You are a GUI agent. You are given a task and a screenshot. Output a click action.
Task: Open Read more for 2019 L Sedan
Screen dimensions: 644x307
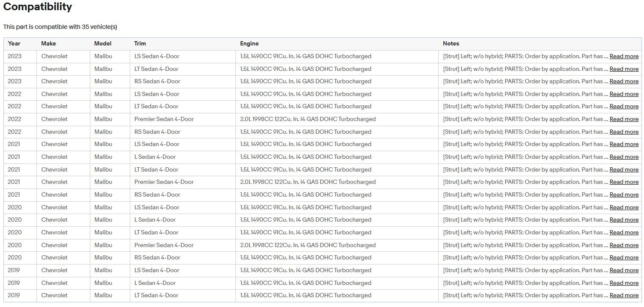624,283
